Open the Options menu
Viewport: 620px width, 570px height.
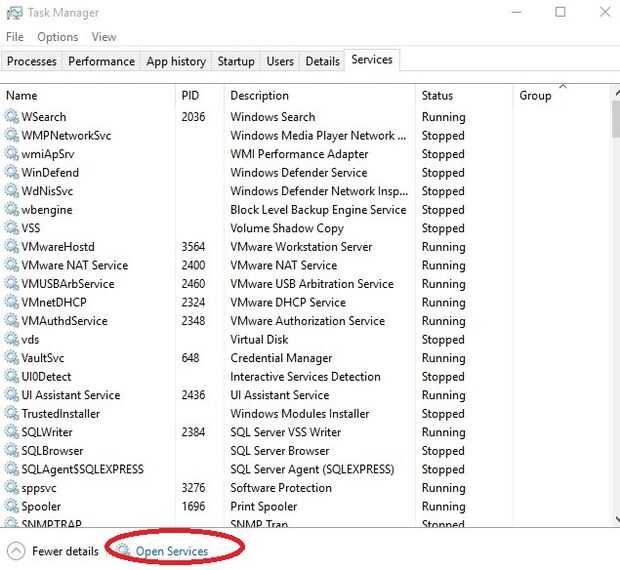[57, 37]
